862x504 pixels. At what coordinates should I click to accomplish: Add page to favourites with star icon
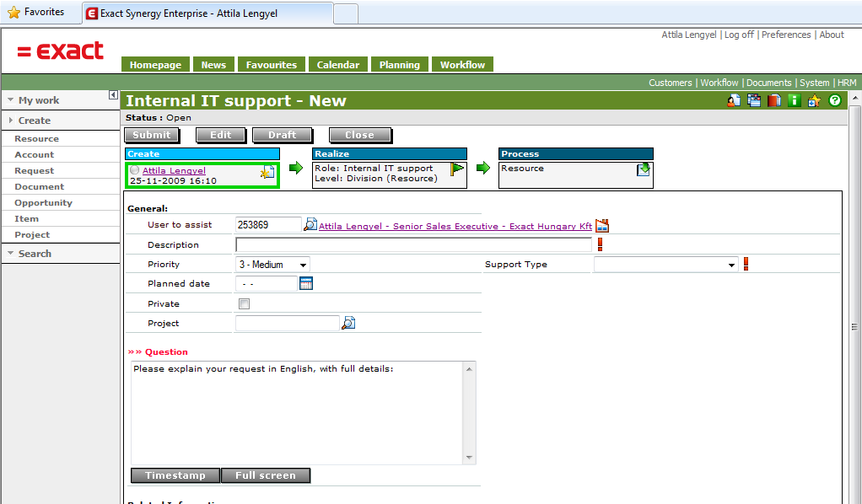814,100
